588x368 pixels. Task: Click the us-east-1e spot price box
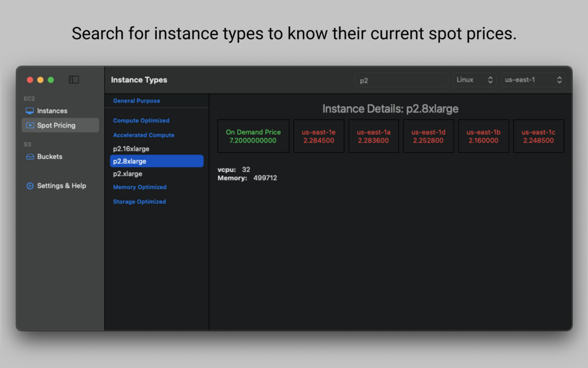[319, 136]
